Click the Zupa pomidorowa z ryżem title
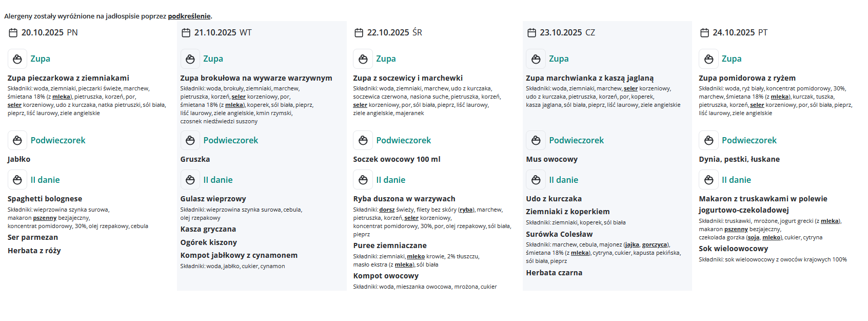Image resolution: width=868 pixels, height=321 pixels. [747, 78]
